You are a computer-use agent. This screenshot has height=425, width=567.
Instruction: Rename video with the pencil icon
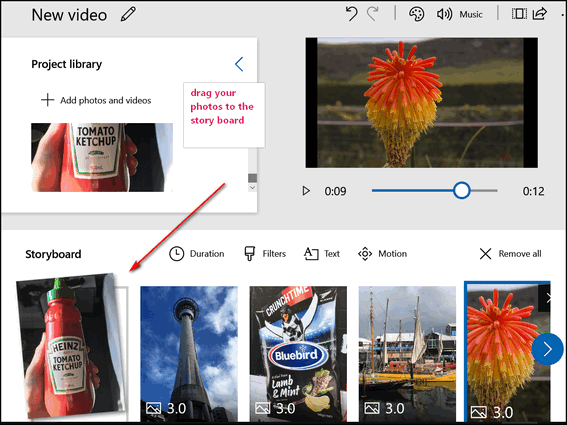point(128,14)
